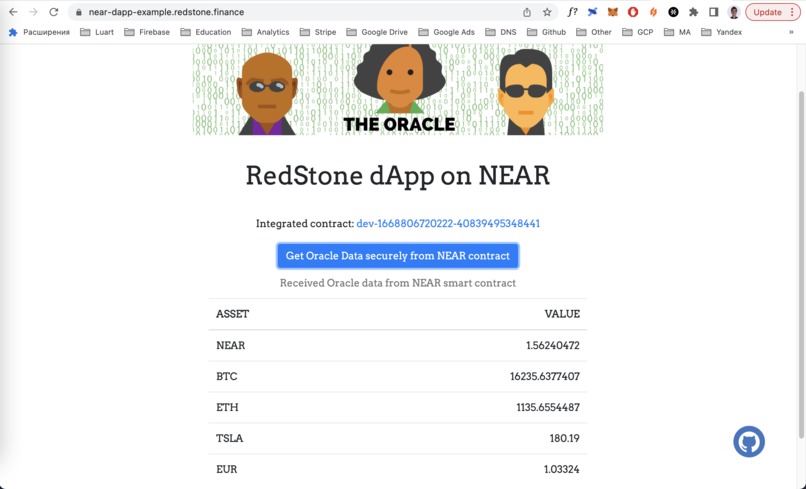Open the MA bookmarks folder
This screenshot has height=489, width=806.
tap(677, 32)
